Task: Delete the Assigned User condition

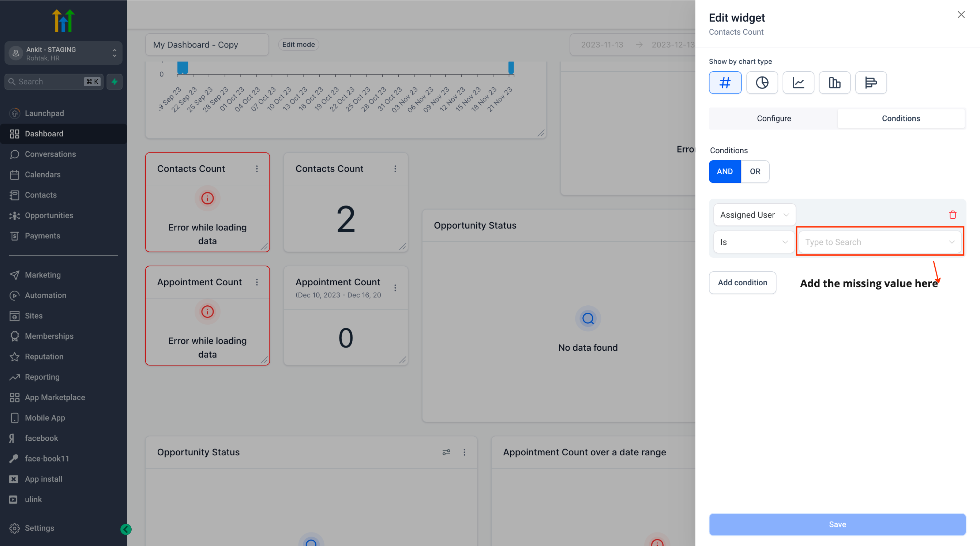Action: 952,215
